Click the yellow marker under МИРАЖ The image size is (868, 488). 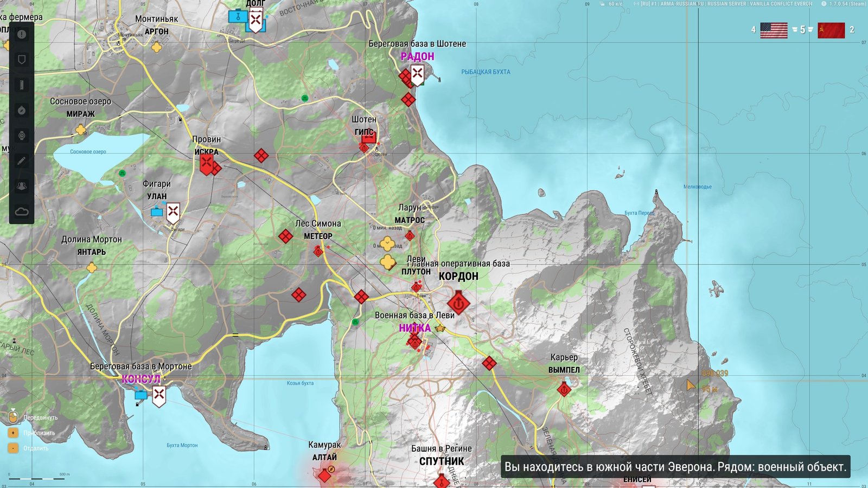click(x=81, y=130)
